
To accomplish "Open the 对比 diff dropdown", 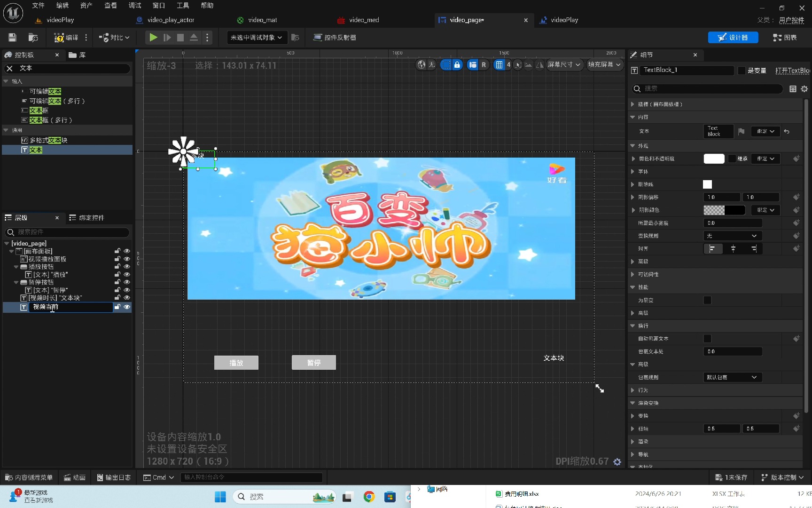I will pyautogui.click(x=114, y=38).
